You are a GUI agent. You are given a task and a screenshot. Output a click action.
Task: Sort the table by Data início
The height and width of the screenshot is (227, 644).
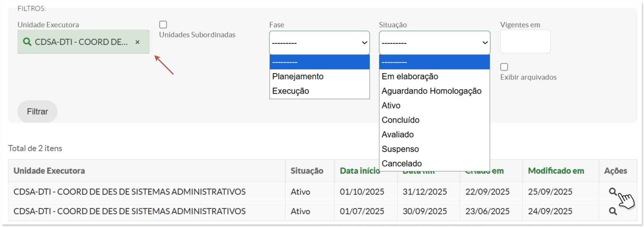pyautogui.click(x=359, y=171)
